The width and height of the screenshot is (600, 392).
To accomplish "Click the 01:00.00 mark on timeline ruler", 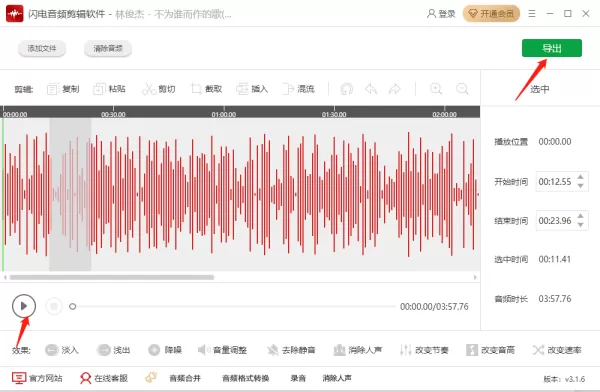I will pyautogui.click(x=224, y=114).
